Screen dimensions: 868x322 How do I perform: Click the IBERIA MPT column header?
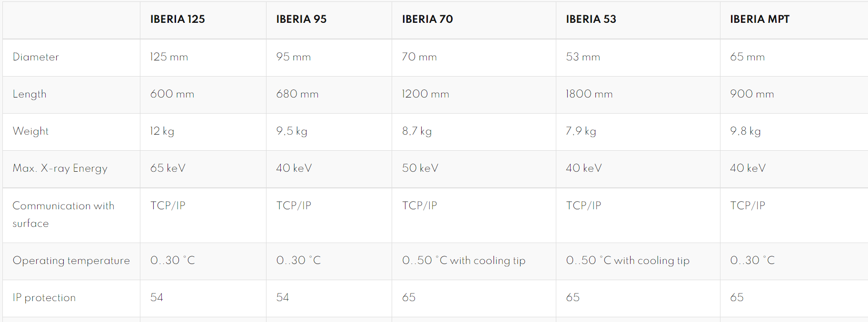pyautogui.click(x=759, y=19)
